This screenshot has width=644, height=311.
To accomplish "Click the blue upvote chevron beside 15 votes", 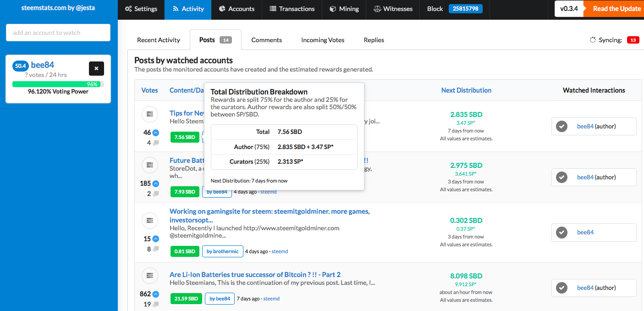I will [156, 239].
